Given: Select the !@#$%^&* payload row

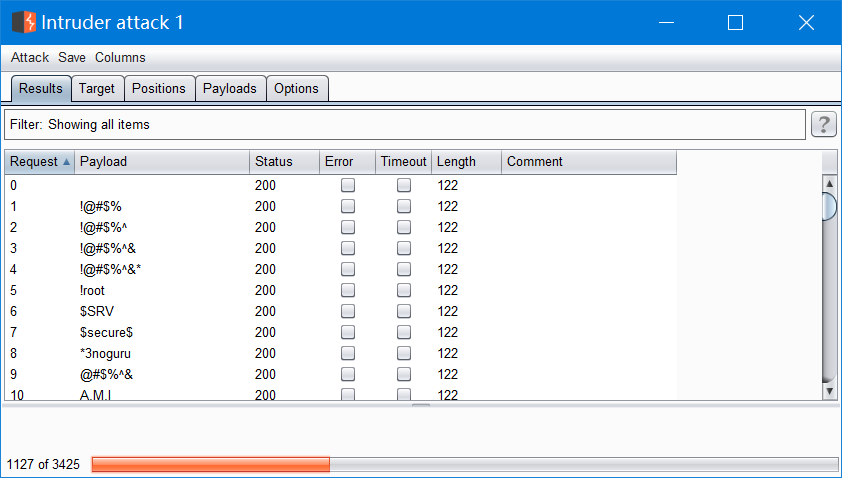Looking at the screenshot, I should tap(340, 269).
